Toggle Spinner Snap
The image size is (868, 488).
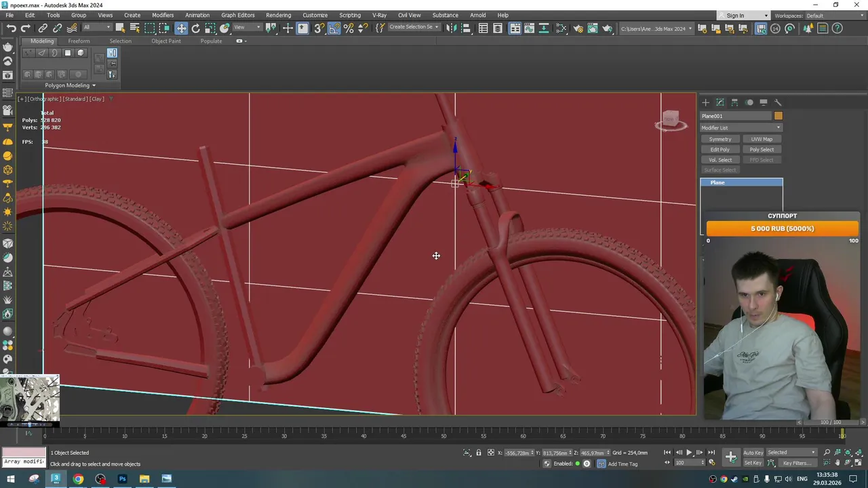point(363,28)
